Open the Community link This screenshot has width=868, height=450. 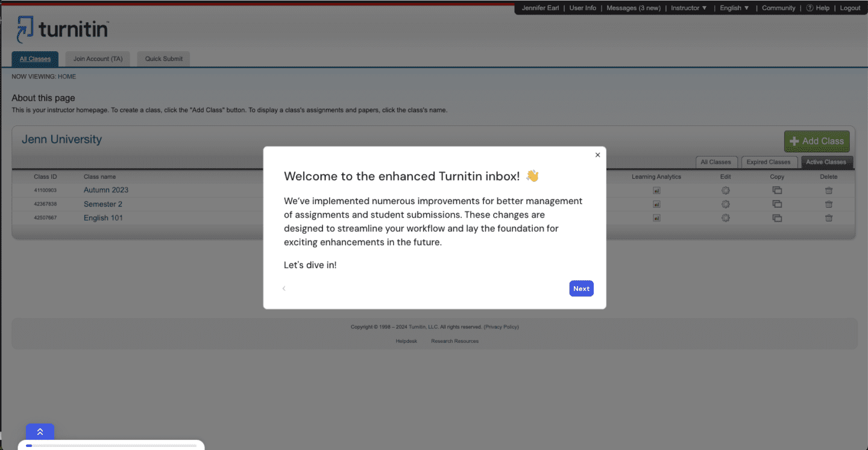(778, 8)
